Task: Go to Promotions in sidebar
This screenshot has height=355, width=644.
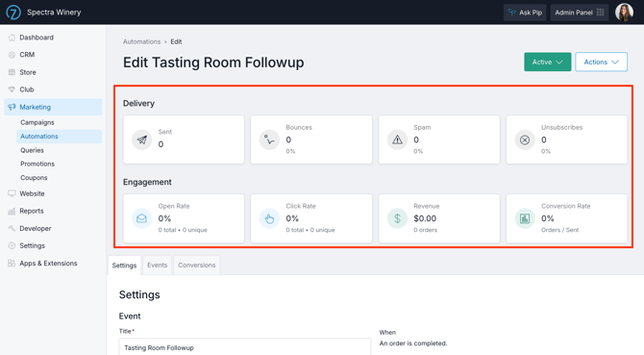Action: click(37, 164)
